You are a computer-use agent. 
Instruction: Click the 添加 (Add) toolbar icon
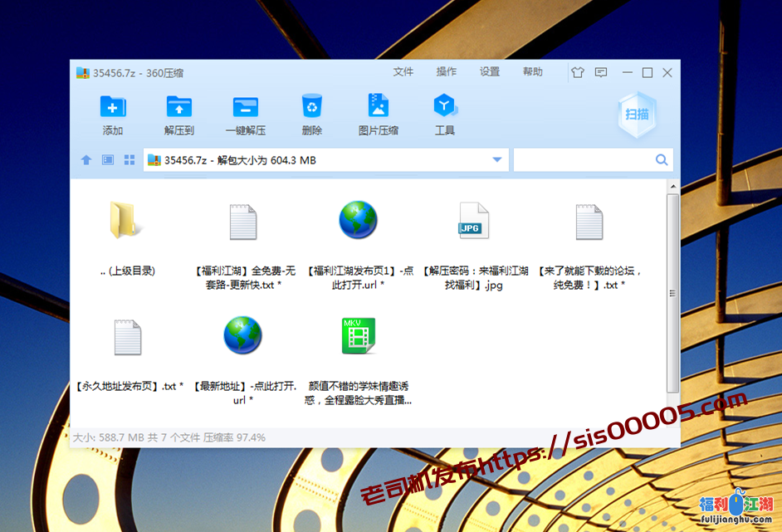pos(113,107)
